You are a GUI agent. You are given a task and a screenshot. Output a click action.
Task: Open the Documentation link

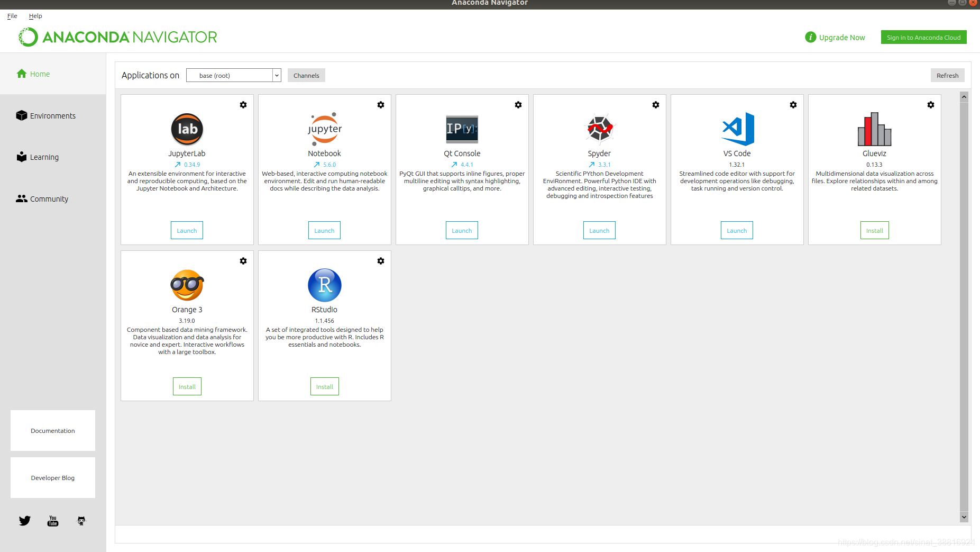click(53, 430)
